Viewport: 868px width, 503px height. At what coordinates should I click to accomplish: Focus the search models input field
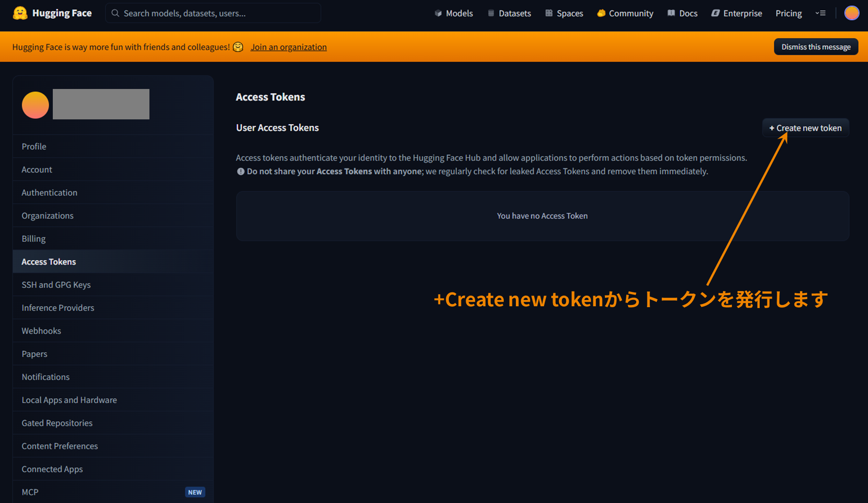click(213, 13)
